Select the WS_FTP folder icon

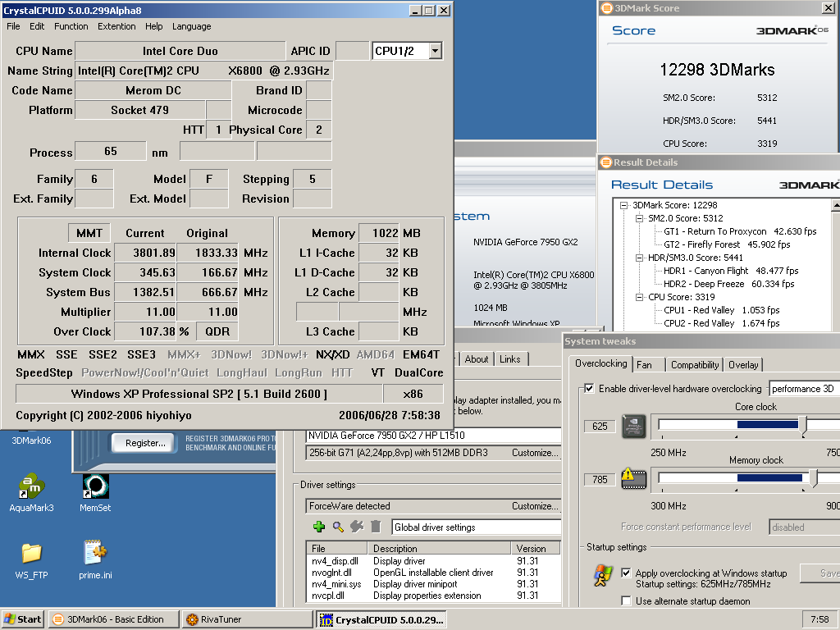coord(32,554)
